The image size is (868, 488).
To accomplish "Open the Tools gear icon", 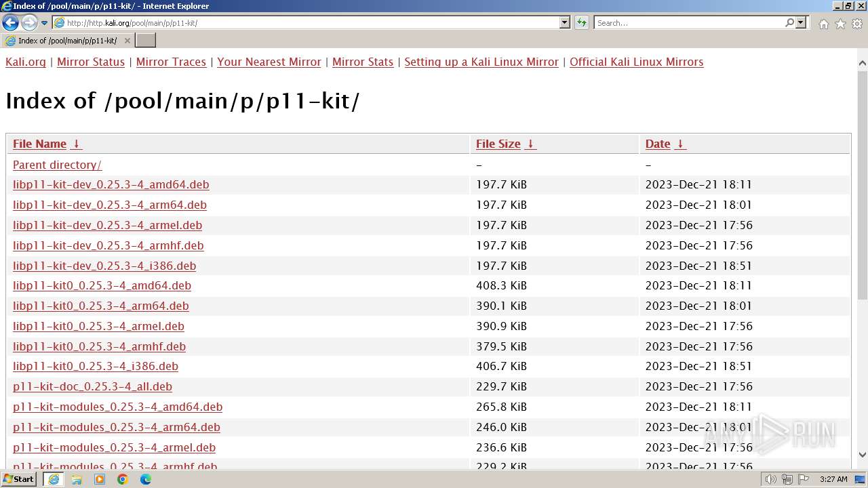I will point(857,24).
